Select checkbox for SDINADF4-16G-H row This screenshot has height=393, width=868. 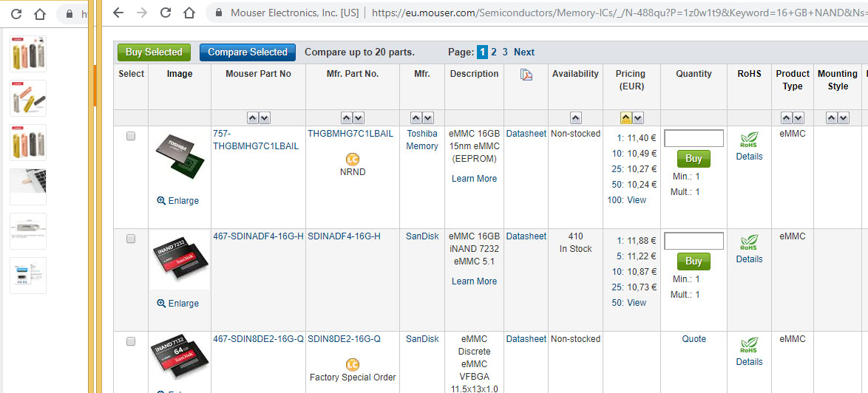click(131, 239)
